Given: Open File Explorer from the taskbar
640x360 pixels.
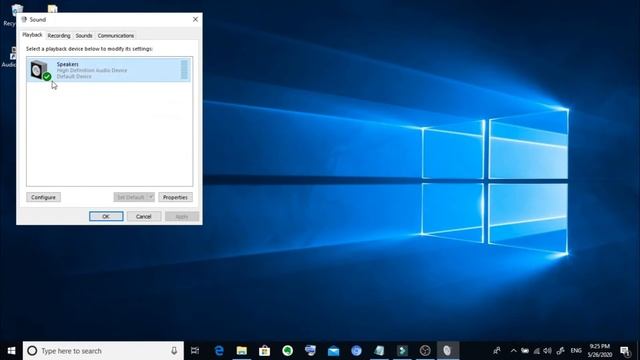Looking at the screenshot, I should [242, 351].
